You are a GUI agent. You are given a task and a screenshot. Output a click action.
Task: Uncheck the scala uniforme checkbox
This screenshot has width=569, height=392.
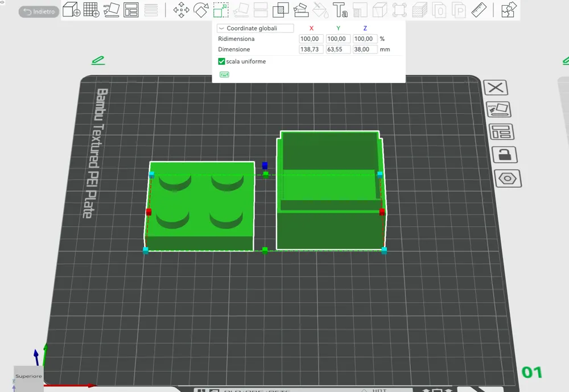point(221,61)
